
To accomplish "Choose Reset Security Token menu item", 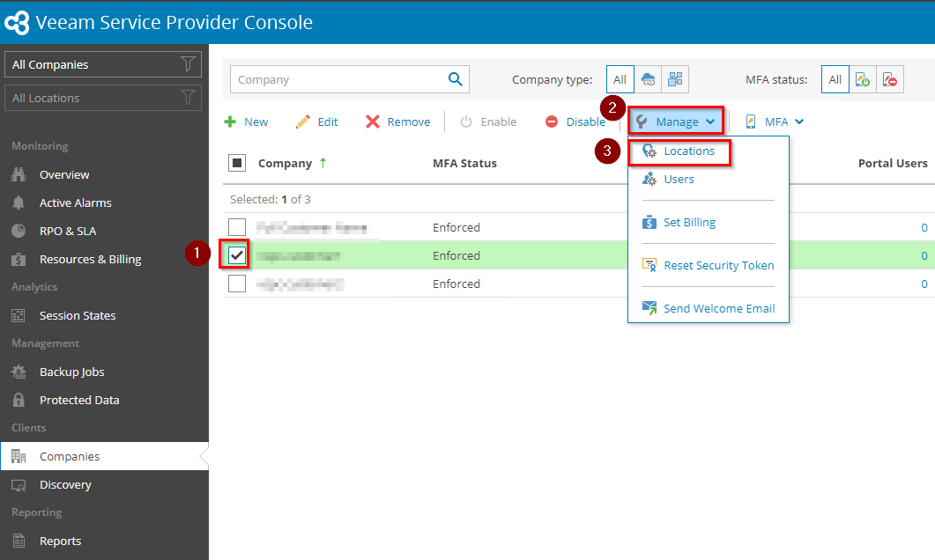I will click(x=719, y=265).
